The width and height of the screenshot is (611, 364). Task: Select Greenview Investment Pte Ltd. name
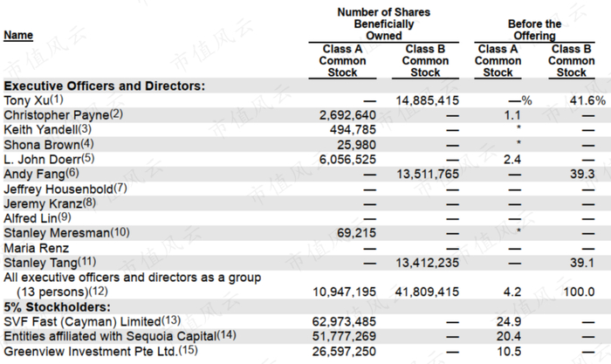tap(100, 351)
